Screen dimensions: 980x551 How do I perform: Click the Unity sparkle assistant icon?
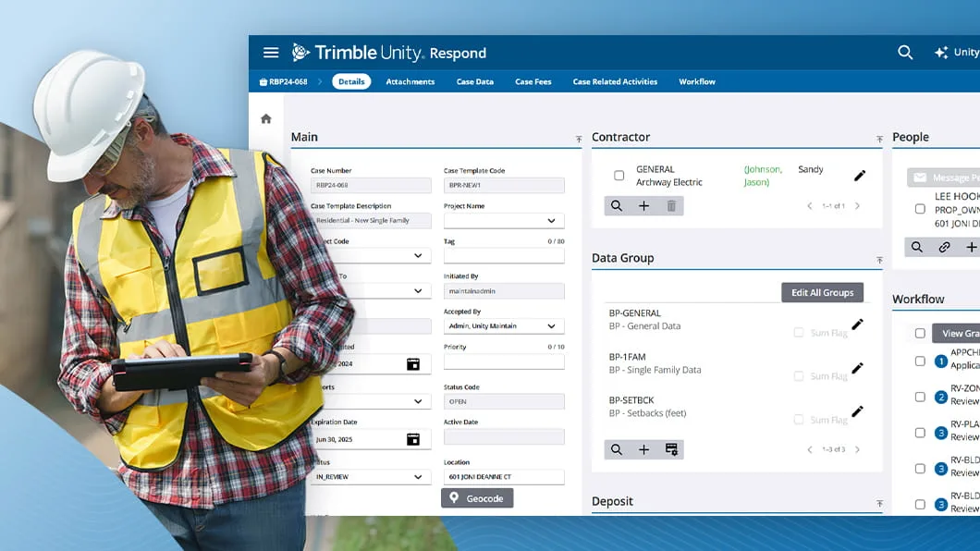pyautogui.click(x=941, y=53)
